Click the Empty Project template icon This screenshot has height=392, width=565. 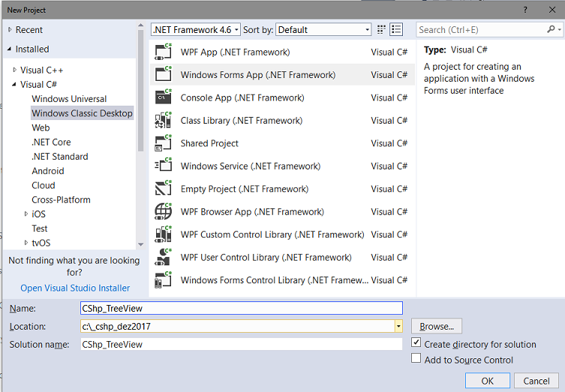[164, 189]
